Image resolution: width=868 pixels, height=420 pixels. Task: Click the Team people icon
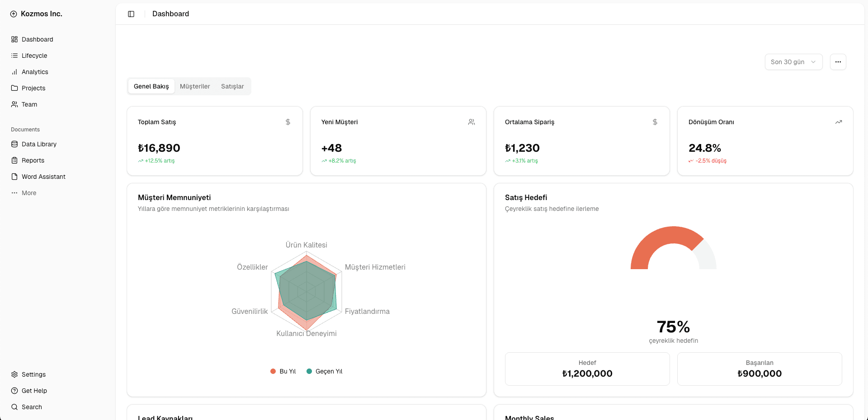point(14,104)
